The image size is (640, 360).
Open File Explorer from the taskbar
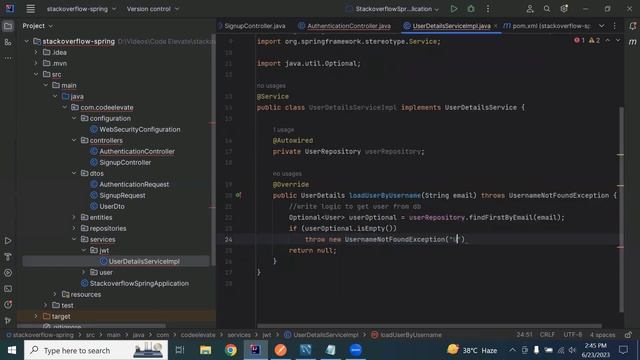(x=205, y=350)
